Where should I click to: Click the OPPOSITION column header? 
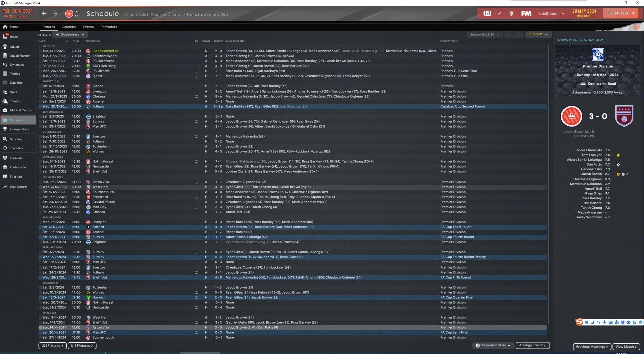tap(93, 41)
